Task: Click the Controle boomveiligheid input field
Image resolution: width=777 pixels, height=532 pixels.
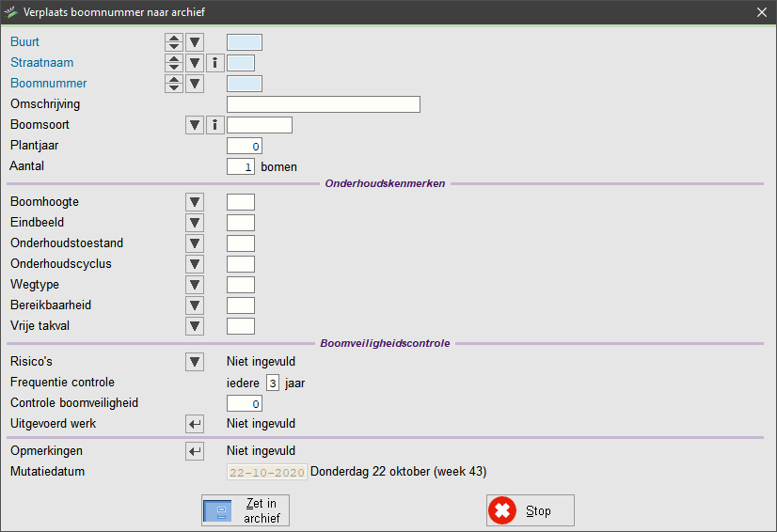Action: [x=245, y=404]
